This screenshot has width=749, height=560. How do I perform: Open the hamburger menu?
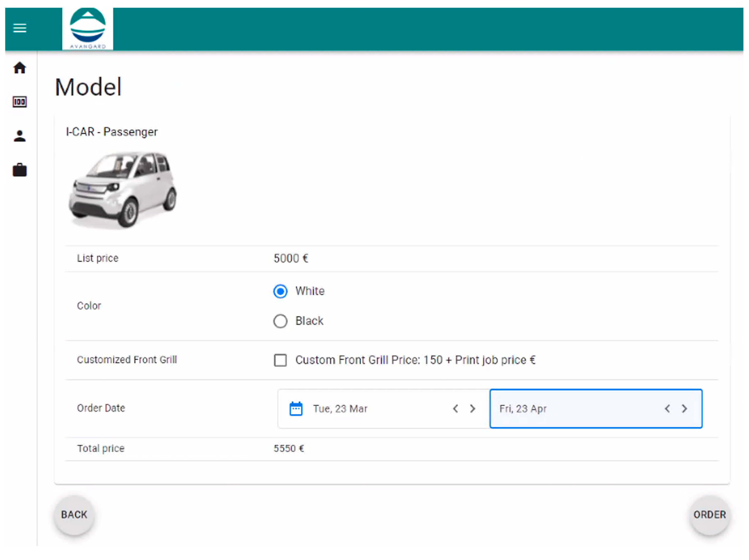tap(20, 28)
